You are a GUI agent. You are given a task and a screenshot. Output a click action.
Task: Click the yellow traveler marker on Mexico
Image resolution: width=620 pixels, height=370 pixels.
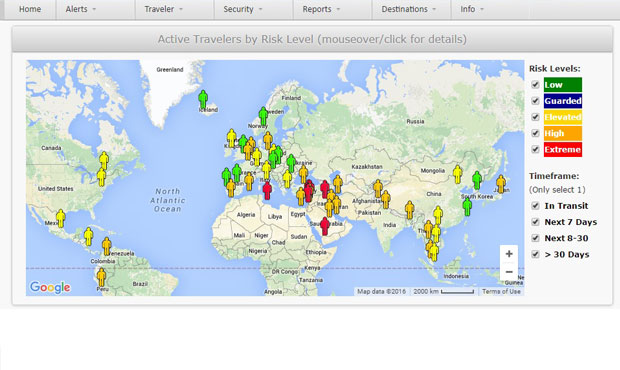click(x=60, y=219)
